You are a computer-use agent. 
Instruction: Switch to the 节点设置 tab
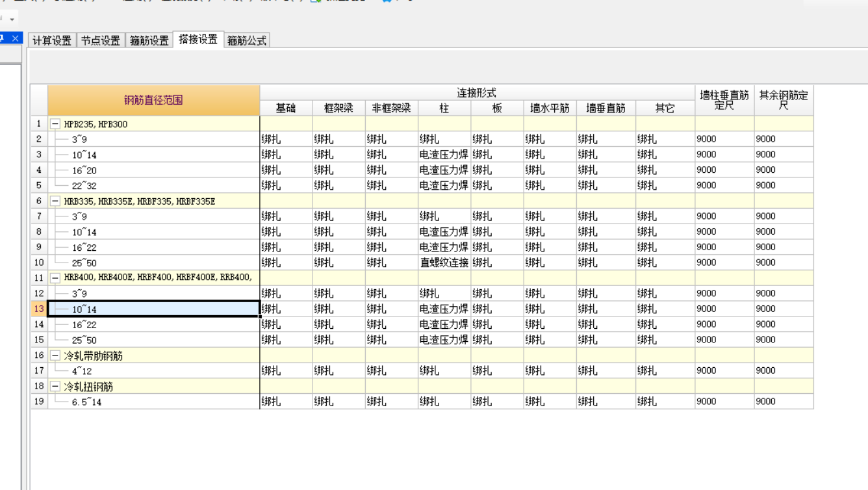click(101, 40)
